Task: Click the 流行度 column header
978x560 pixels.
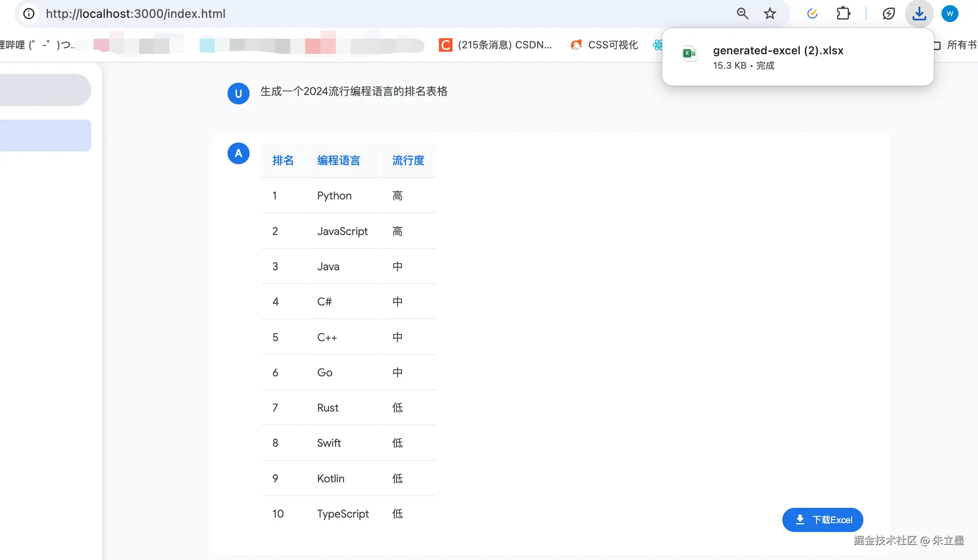Action: [x=408, y=160]
